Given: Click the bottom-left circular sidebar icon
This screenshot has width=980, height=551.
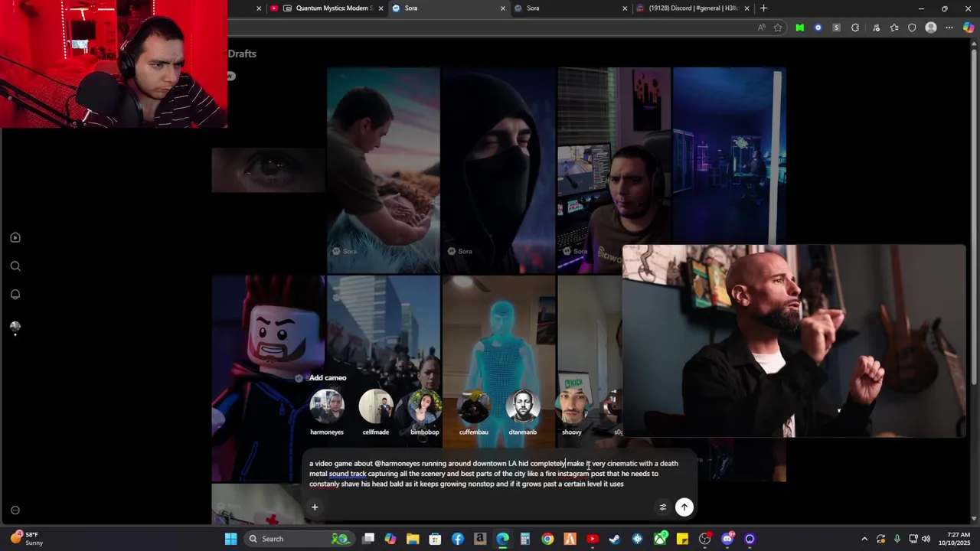Looking at the screenshot, I should [x=15, y=510].
